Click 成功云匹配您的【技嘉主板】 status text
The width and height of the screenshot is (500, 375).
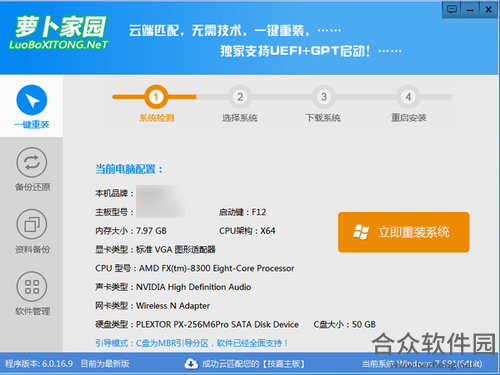(x=253, y=364)
